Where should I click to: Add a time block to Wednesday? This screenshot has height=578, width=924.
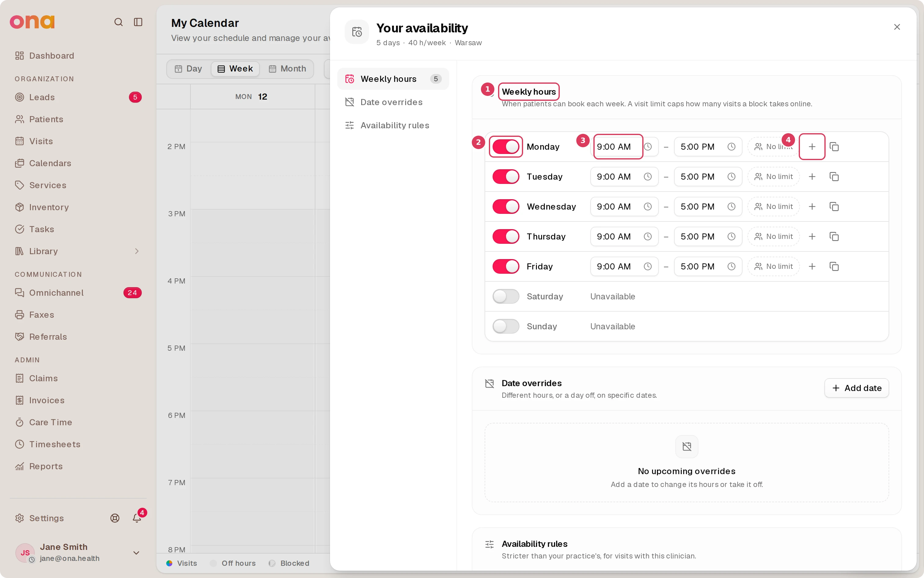[812, 207]
